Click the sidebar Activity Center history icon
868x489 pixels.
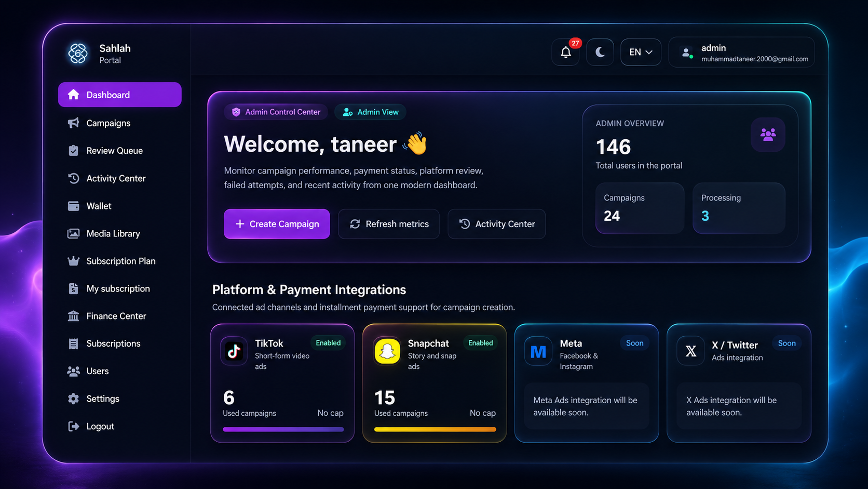73,178
